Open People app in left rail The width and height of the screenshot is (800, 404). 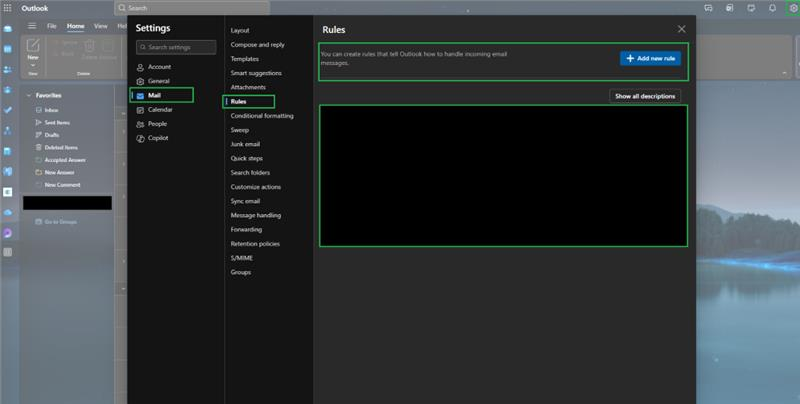point(8,69)
